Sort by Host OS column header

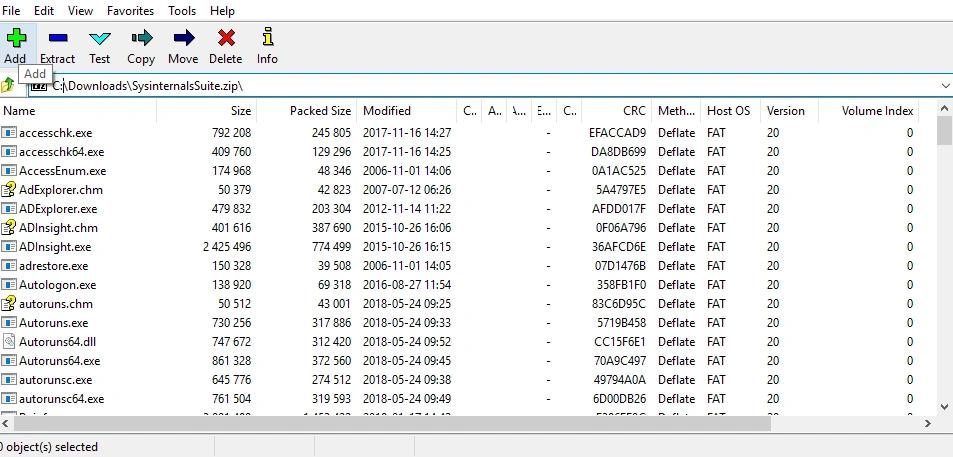coord(730,111)
